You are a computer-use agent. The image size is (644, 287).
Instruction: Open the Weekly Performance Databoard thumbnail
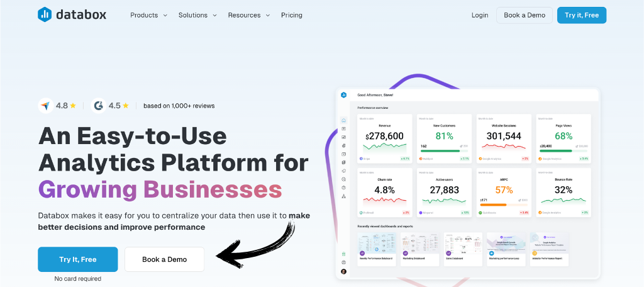(377, 249)
